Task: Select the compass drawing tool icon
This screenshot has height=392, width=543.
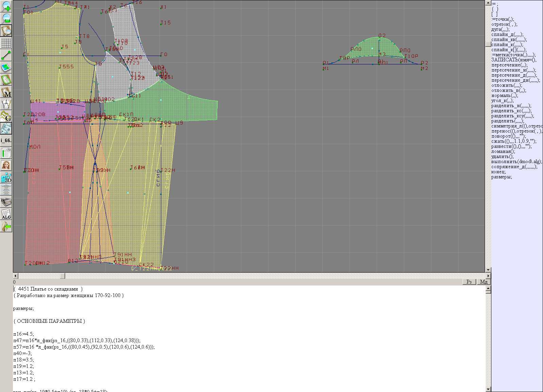Action: pyautogui.click(x=6, y=104)
